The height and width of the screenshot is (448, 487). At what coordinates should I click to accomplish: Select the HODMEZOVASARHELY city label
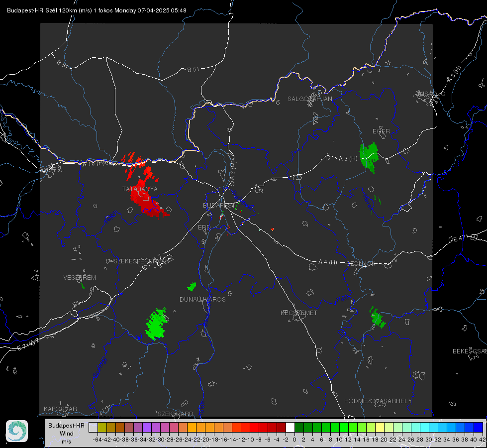click(x=378, y=401)
